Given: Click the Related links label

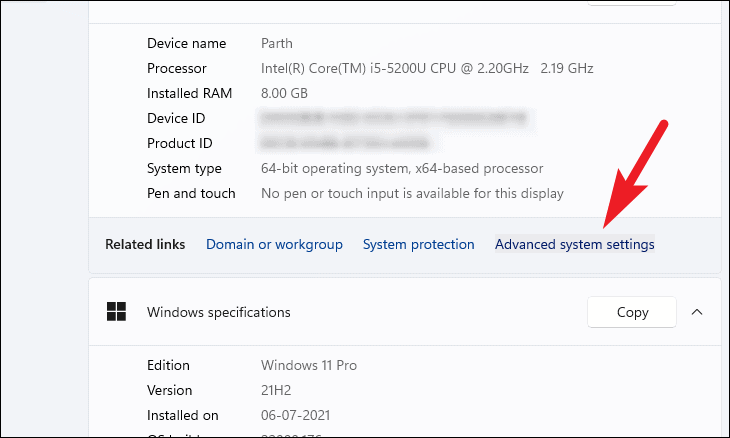Looking at the screenshot, I should (x=145, y=244).
